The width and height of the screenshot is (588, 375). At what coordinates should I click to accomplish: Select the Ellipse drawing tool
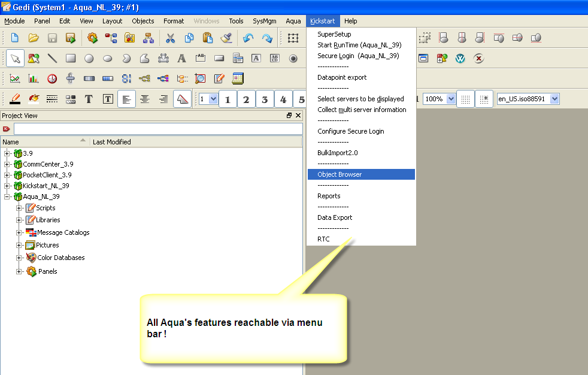(x=108, y=58)
